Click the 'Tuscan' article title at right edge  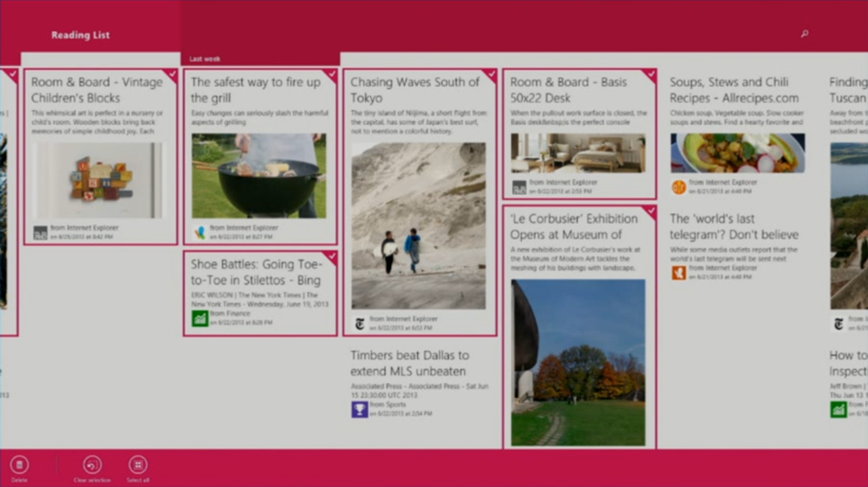pyautogui.click(x=848, y=90)
